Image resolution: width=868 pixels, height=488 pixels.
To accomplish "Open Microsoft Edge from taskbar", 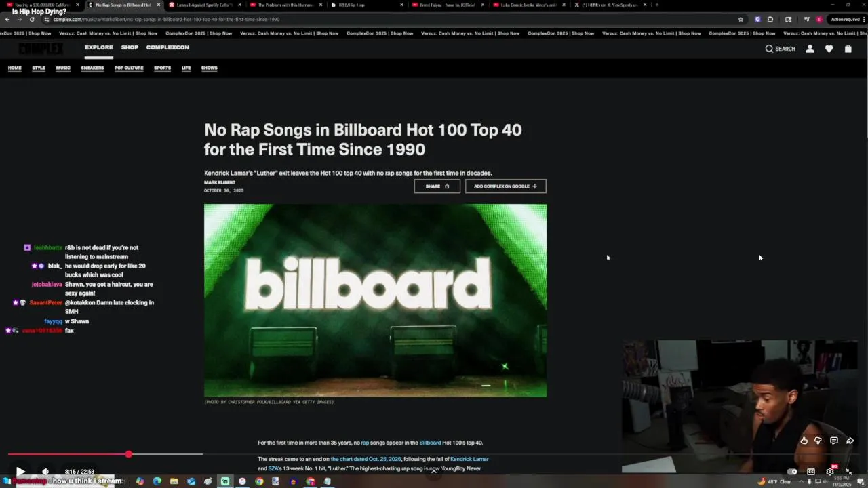I will tap(157, 481).
